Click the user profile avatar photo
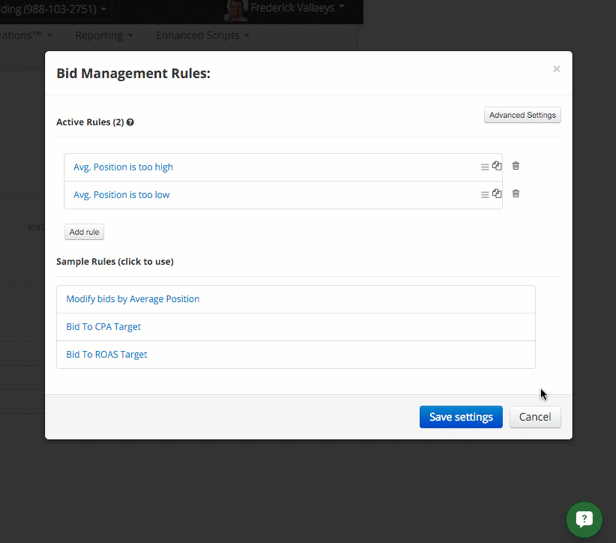This screenshot has width=616, height=543. [x=236, y=10]
